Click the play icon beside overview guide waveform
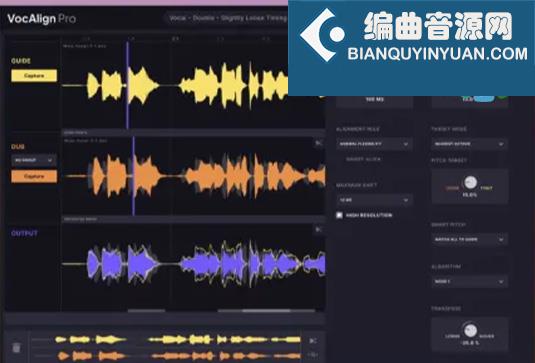This screenshot has width=535, height=363. [x=313, y=340]
